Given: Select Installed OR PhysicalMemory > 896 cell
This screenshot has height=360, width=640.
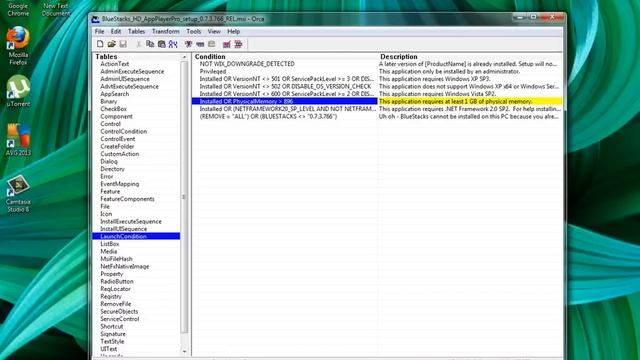Looking at the screenshot, I should [x=284, y=101].
